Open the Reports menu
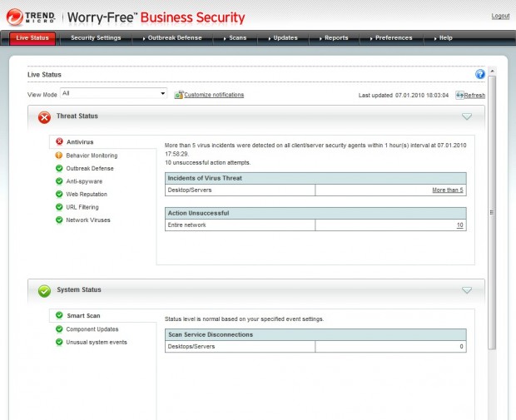516x420 pixels. coord(334,37)
